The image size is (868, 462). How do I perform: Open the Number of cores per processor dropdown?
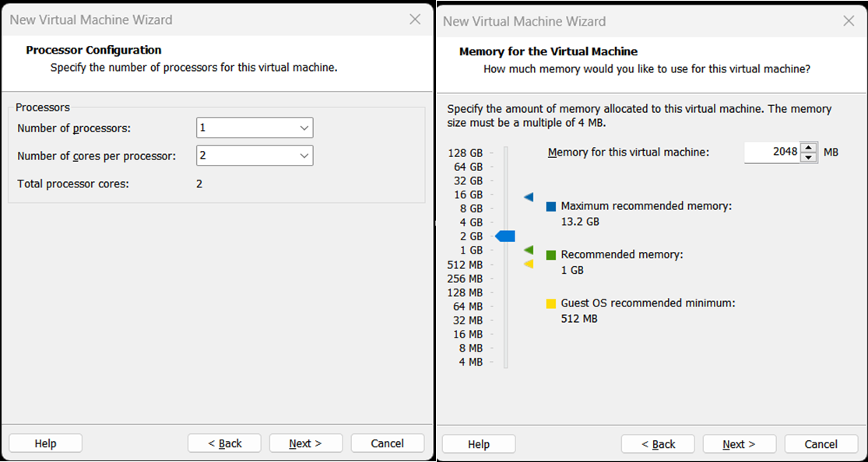pos(255,156)
